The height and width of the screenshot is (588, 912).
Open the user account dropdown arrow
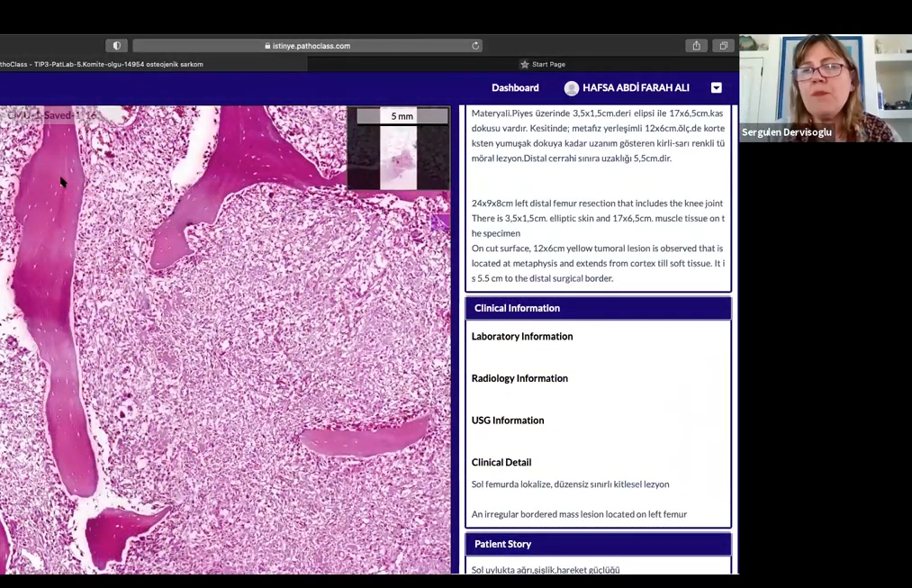(x=716, y=88)
